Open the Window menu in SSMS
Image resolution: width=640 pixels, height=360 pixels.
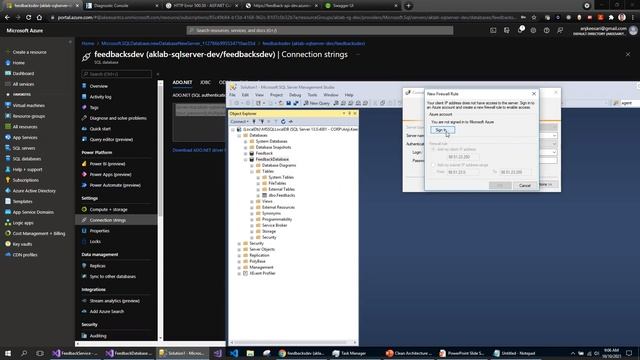point(331,95)
